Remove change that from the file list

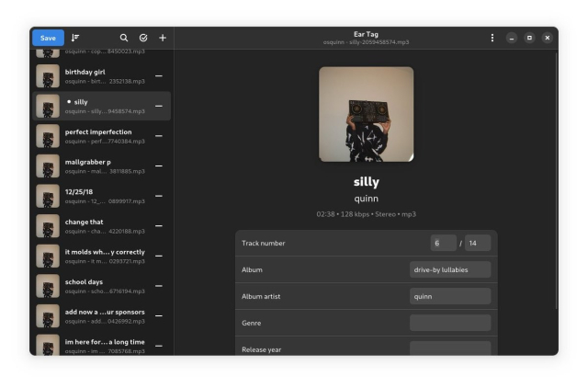[x=159, y=226]
